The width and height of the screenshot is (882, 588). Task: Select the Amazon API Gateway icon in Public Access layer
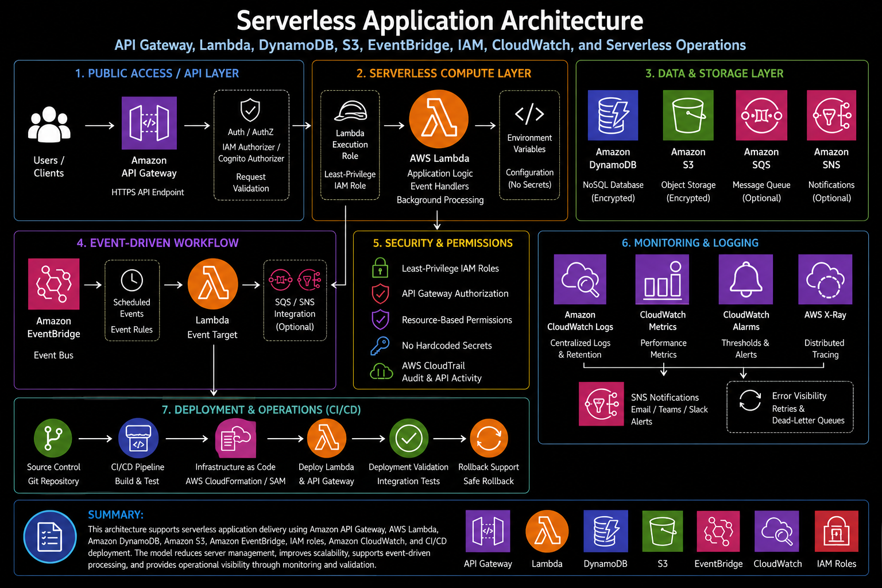(149, 123)
